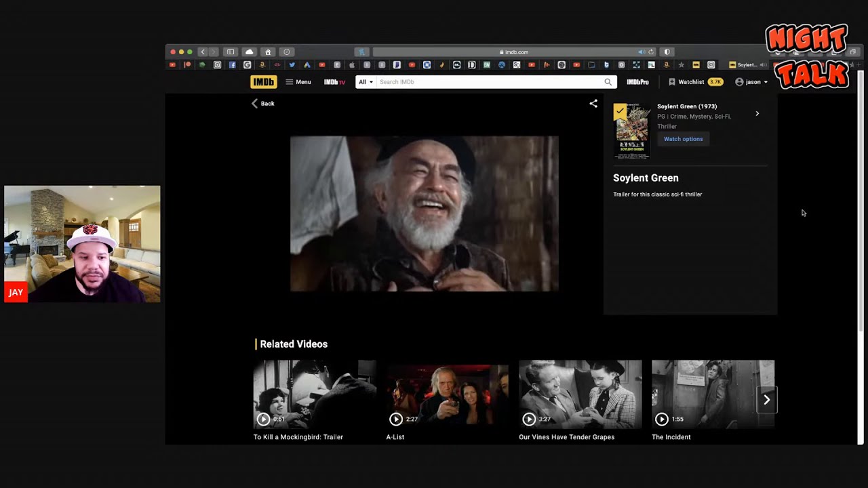Click the privacy shield toolbar icon
Screen dimensions: 868x488
pyautogui.click(x=667, y=52)
